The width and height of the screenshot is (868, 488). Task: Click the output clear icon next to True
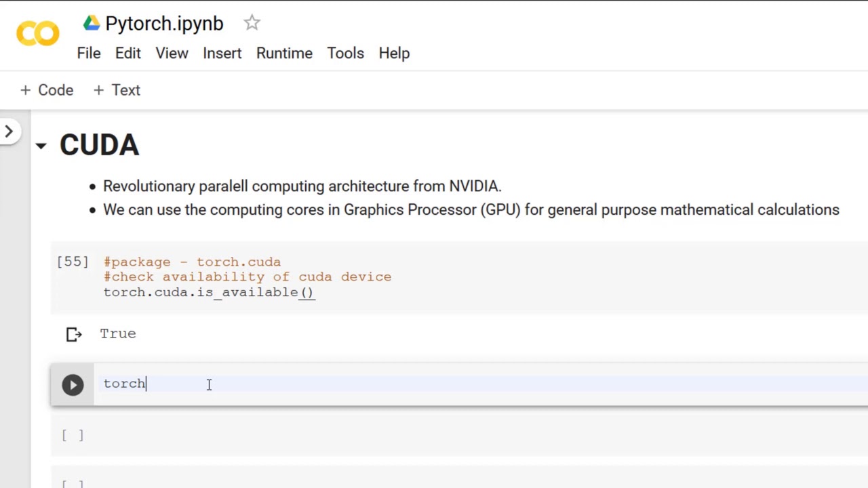(74, 334)
